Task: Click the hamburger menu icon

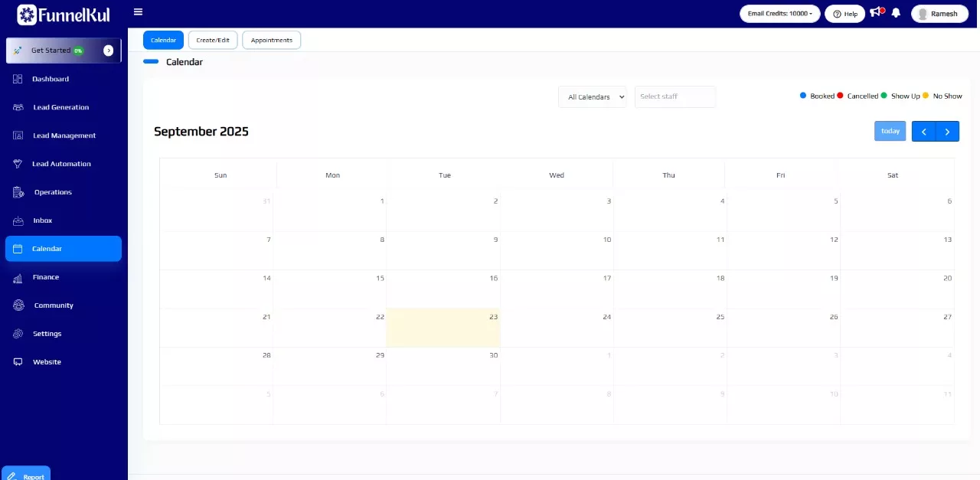Action: [x=138, y=12]
